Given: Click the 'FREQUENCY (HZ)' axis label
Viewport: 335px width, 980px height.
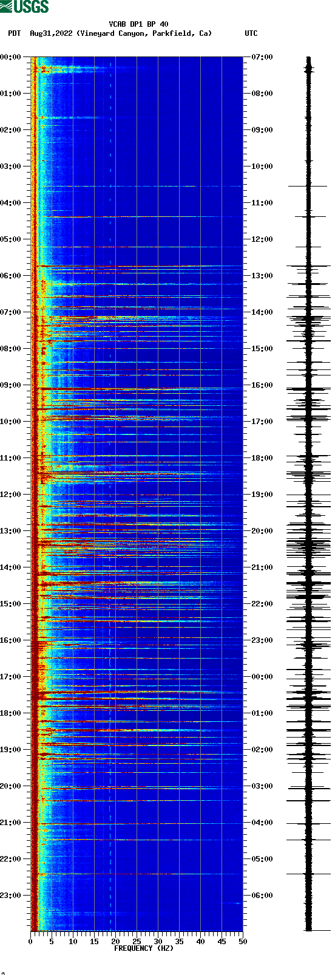Looking at the screenshot, I should pyautogui.click(x=144, y=948).
